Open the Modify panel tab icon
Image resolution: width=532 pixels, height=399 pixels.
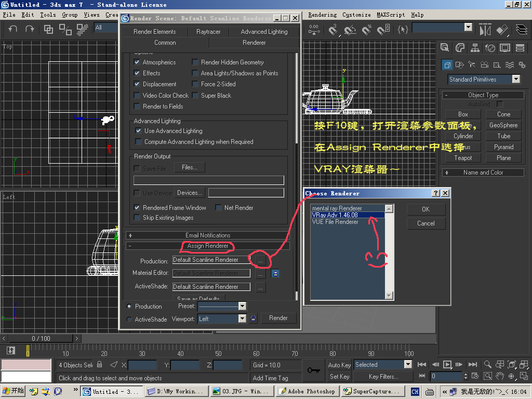click(460, 48)
